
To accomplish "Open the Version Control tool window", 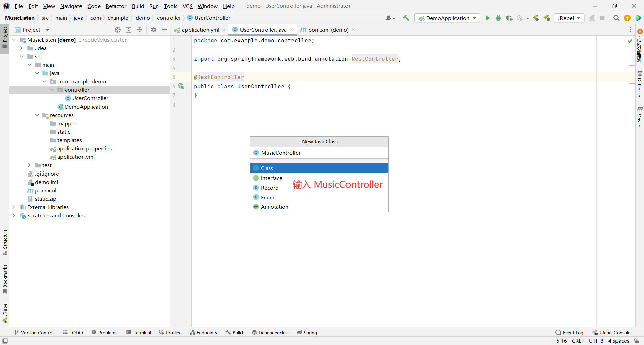I will click(x=34, y=332).
